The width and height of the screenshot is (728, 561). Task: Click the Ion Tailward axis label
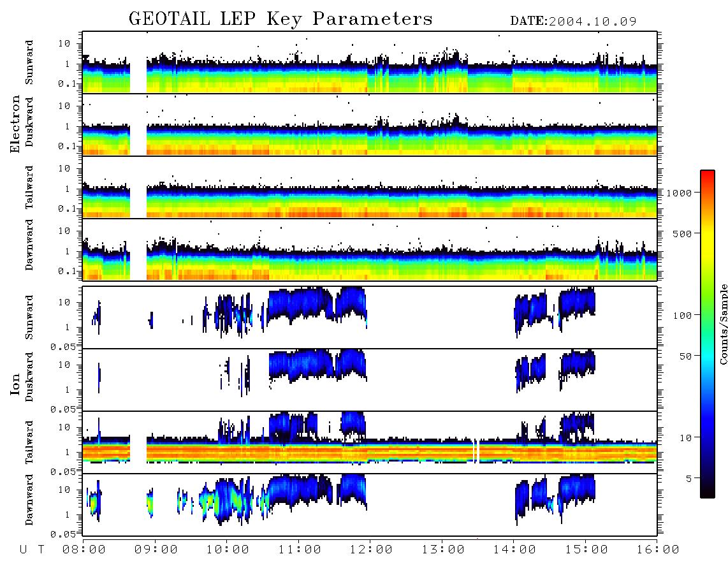coord(29,442)
